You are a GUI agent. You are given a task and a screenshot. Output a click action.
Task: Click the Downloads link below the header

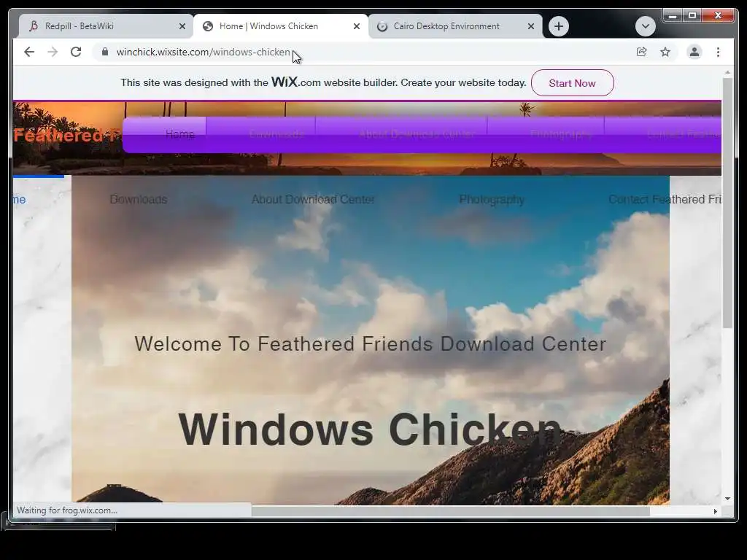pyautogui.click(x=138, y=200)
